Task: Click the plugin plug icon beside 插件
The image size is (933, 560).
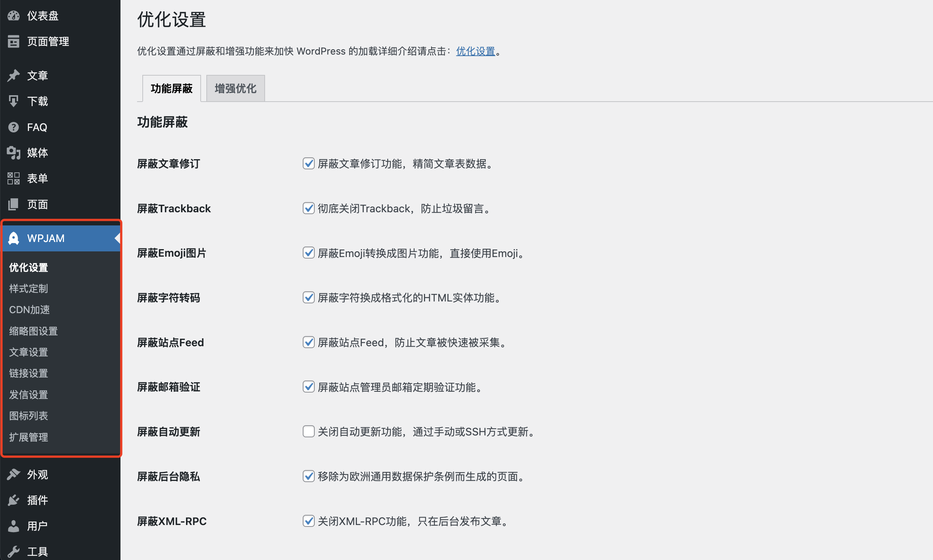Action: (x=14, y=501)
